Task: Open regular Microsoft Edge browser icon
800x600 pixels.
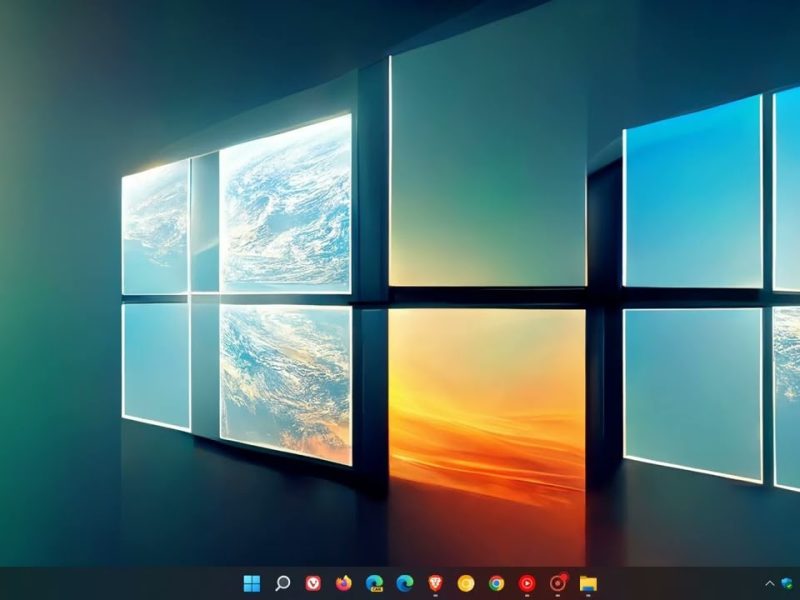Action: coord(405,583)
